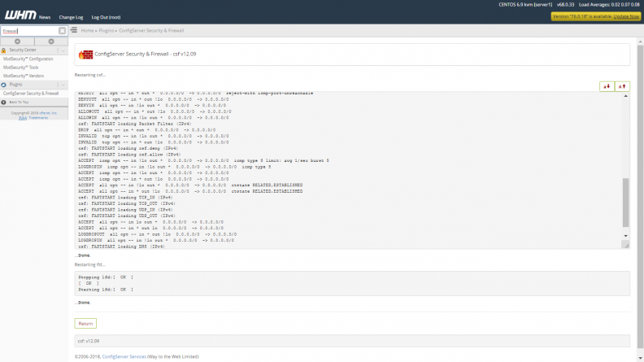Open the Security Center sidebar header
The image size is (644, 362).
click(23, 50)
